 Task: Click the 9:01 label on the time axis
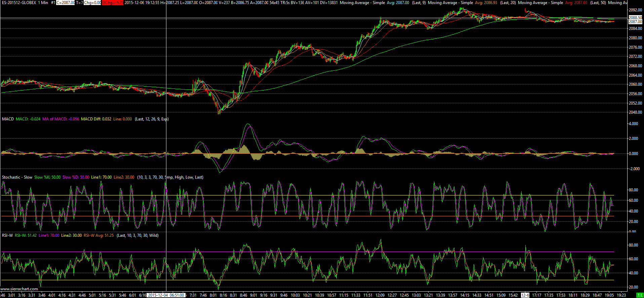pyautogui.click(x=253, y=295)
